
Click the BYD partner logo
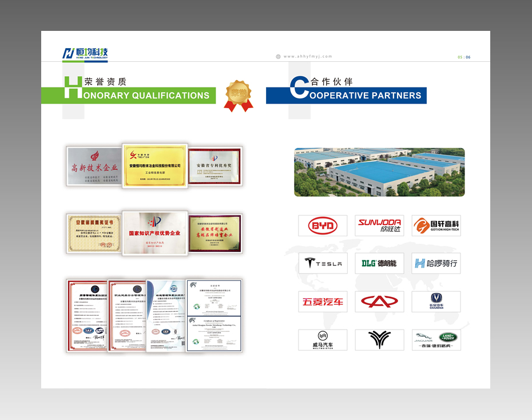click(x=323, y=225)
